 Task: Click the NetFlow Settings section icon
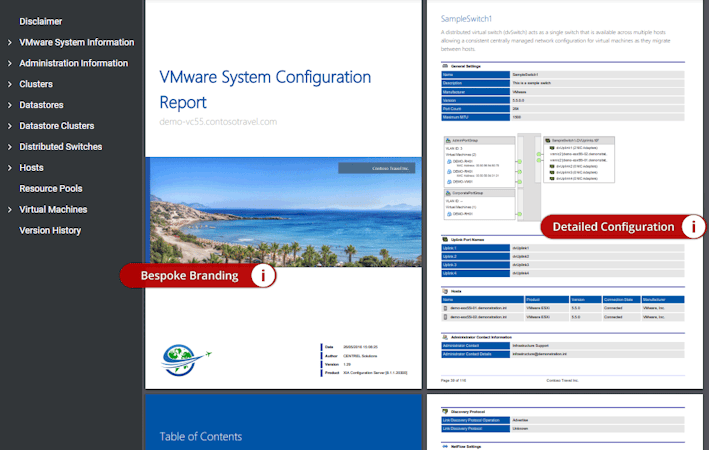pyautogui.click(x=445, y=446)
